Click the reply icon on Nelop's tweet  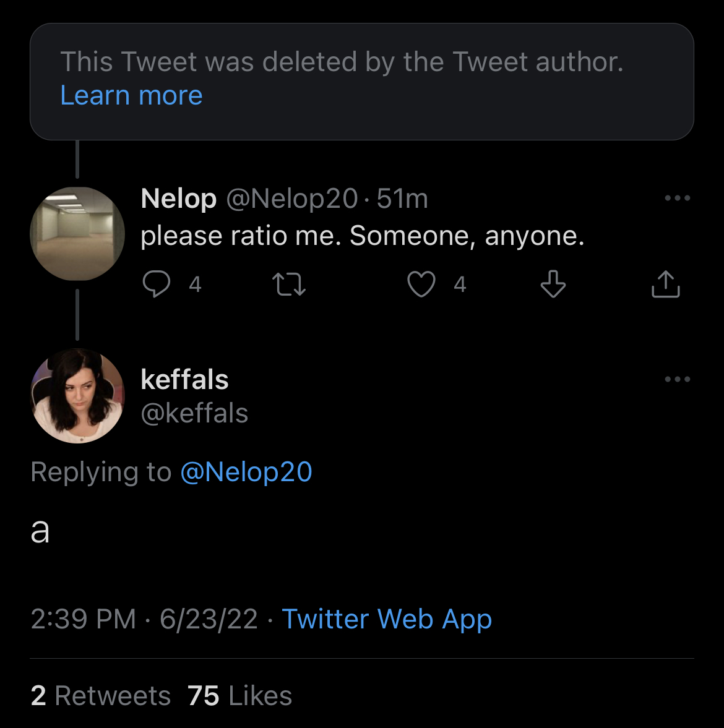pyautogui.click(x=157, y=284)
